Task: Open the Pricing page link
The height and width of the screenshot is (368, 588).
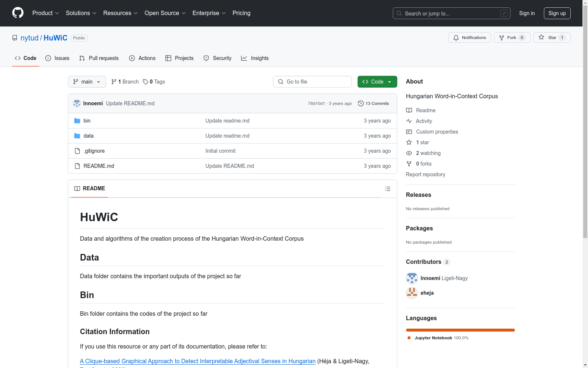Action: 241,13
